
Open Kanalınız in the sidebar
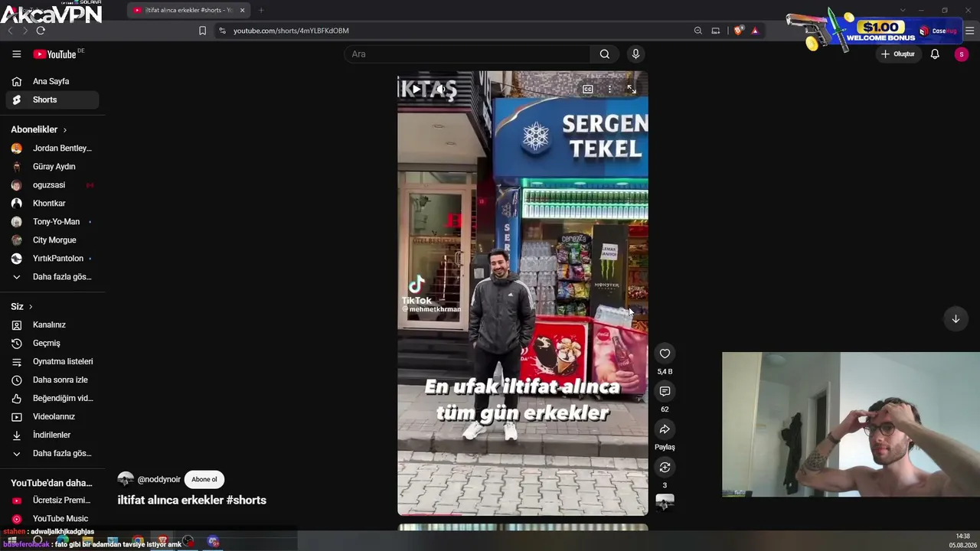tap(52, 325)
